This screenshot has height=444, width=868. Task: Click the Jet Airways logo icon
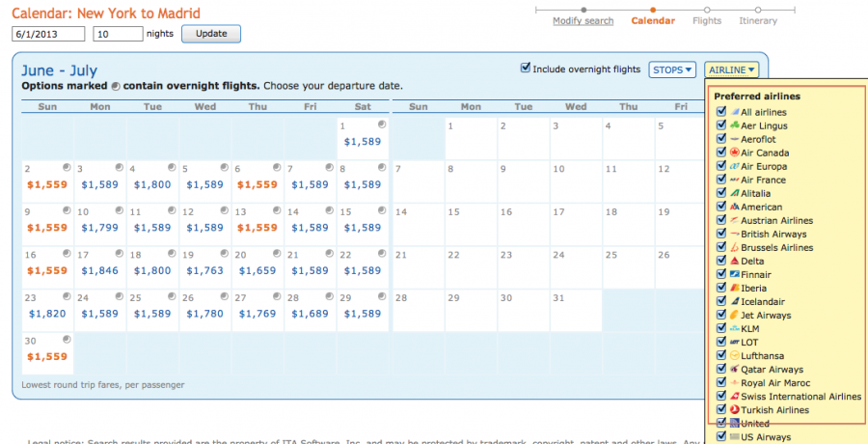coord(734,315)
